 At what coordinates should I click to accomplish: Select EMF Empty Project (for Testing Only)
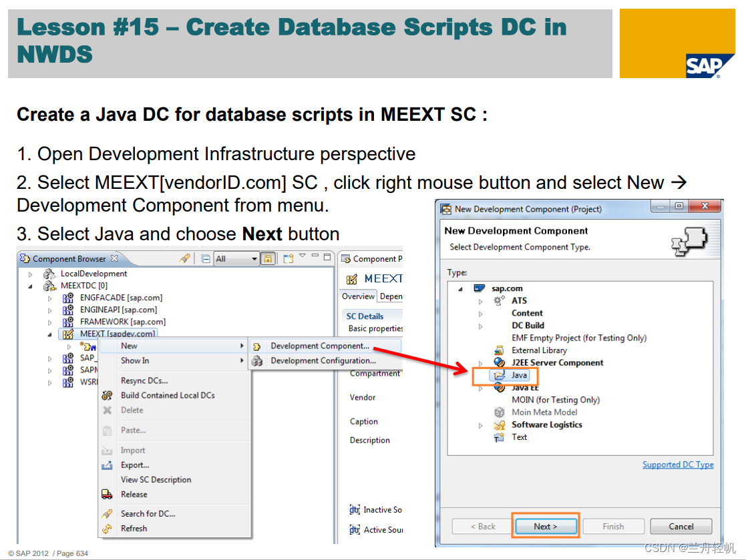tap(579, 338)
